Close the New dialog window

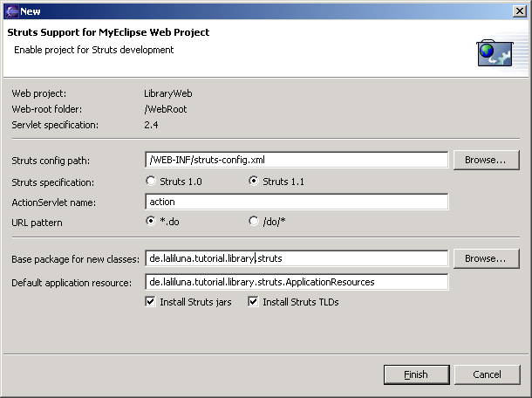click(x=519, y=10)
